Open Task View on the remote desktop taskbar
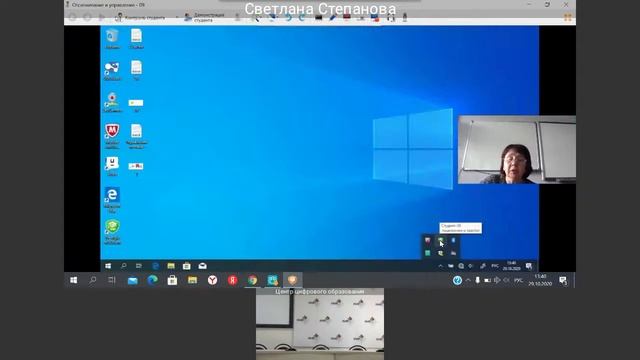 click(x=139, y=266)
